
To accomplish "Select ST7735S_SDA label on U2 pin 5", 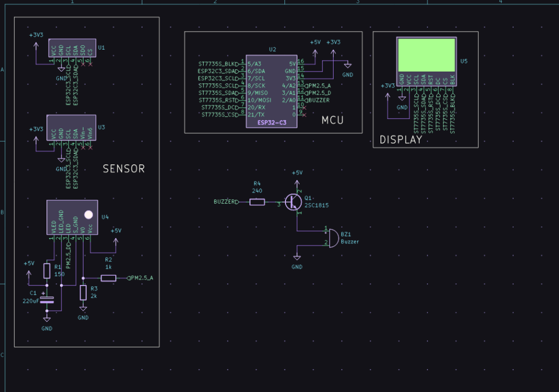I will click(x=218, y=93).
